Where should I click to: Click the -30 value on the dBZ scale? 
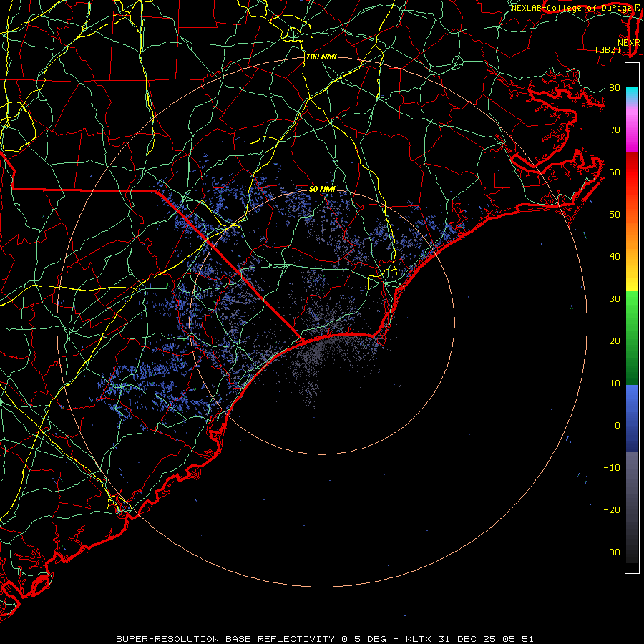(x=612, y=552)
